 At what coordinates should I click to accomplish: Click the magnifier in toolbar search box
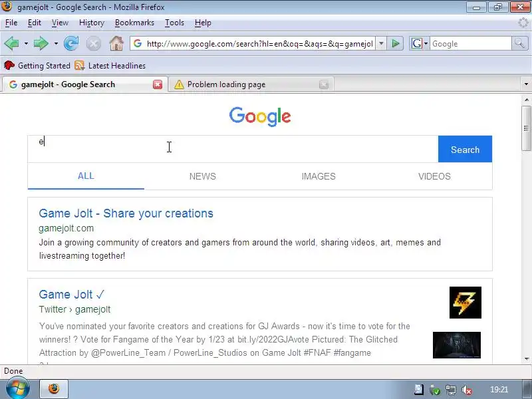(x=519, y=43)
